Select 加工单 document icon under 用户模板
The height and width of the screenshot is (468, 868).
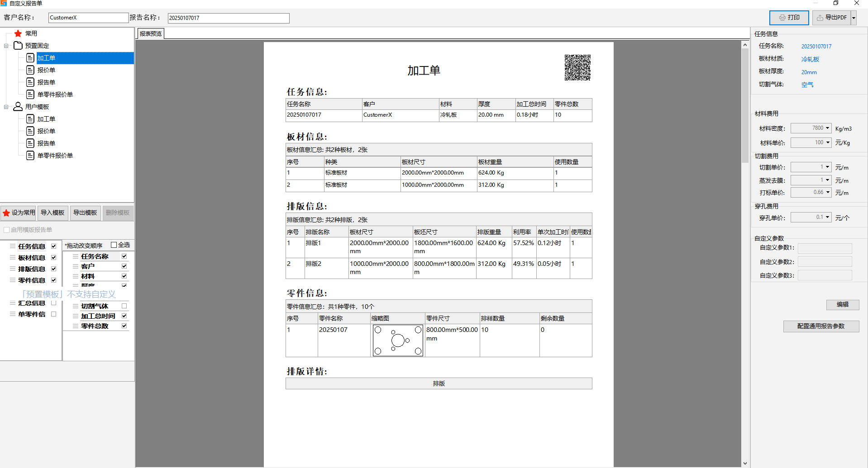point(30,119)
